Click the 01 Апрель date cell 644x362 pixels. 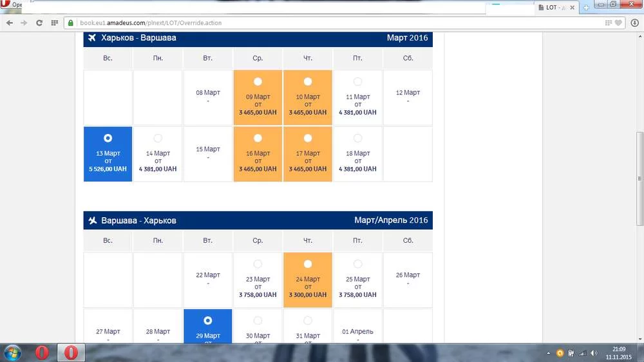(357, 327)
